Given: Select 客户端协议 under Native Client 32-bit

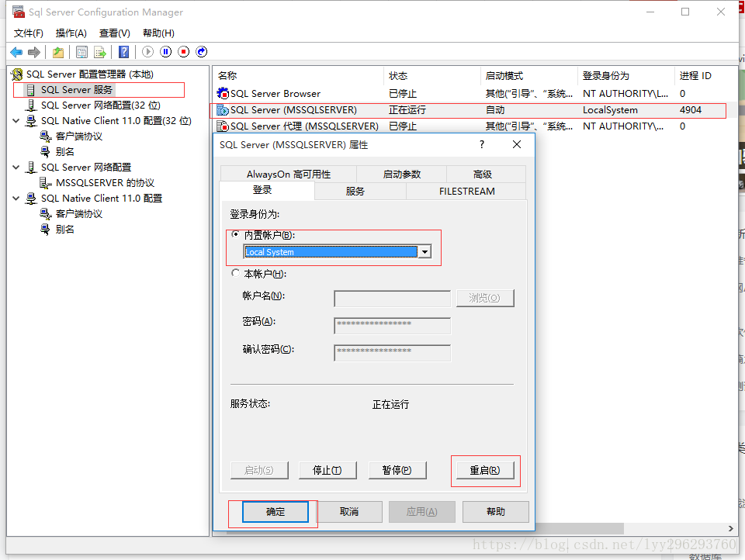Looking at the screenshot, I should [x=79, y=137].
